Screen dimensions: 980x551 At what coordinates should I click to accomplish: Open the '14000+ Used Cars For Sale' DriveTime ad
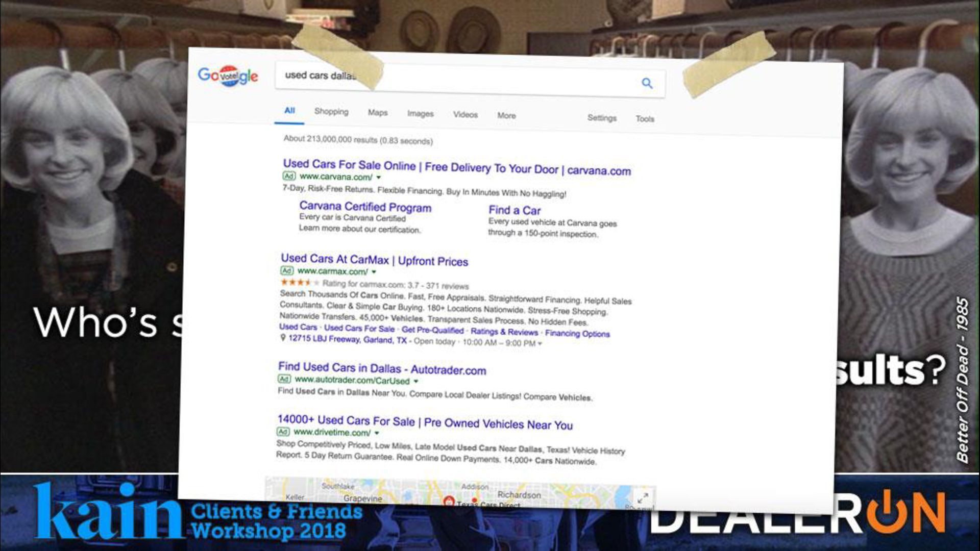coord(425,422)
